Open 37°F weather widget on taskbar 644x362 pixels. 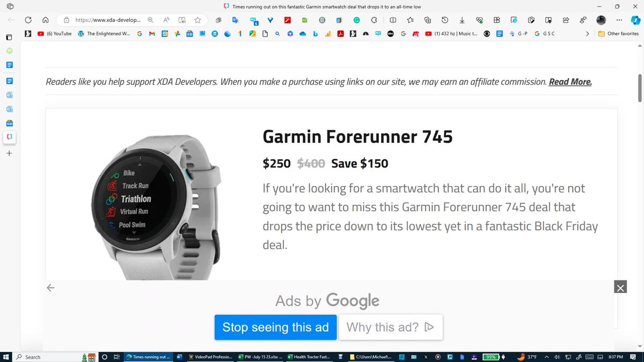(x=527, y=357)
